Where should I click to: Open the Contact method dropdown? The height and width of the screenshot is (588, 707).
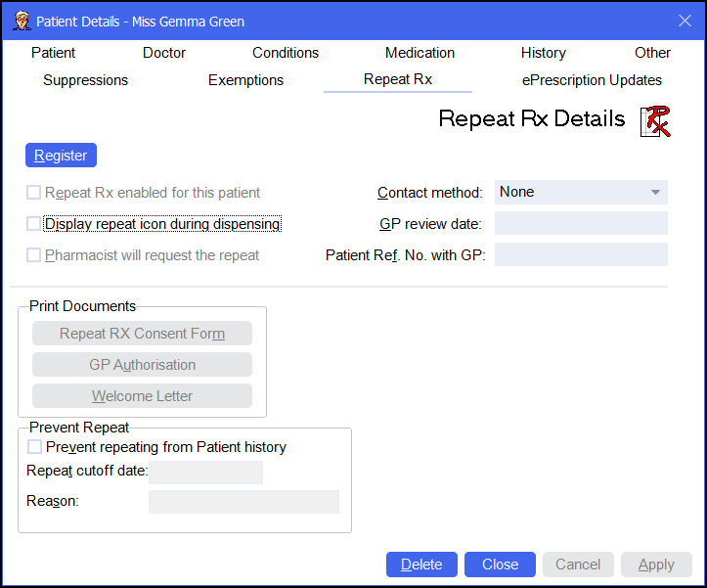581,193
